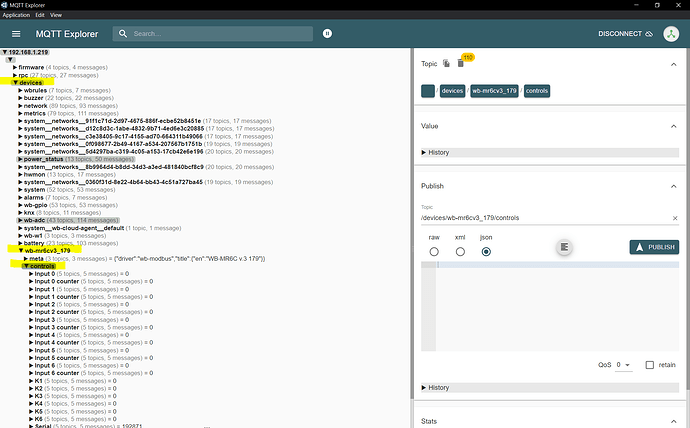The width and height of the screenshot is (690, 428).
Task: Collapse the devices tree node
Action: click(15, 83)
